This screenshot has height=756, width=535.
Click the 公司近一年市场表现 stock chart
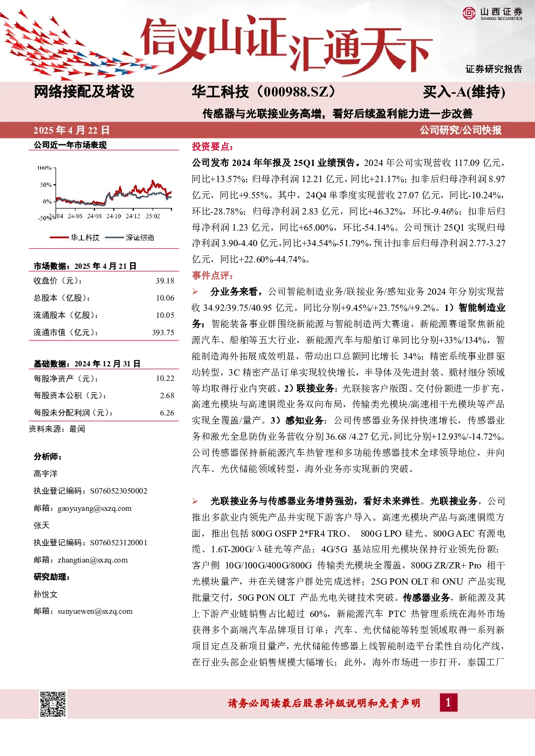coord(104,202)
